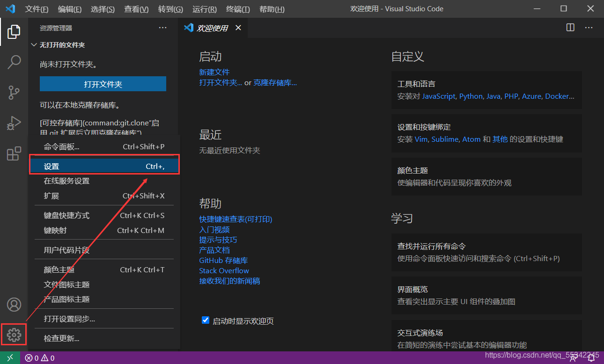This screenshot has height=364, width=604.
Task: Click the 打开文件夹... link under 启动
Action: click(221, 83)
